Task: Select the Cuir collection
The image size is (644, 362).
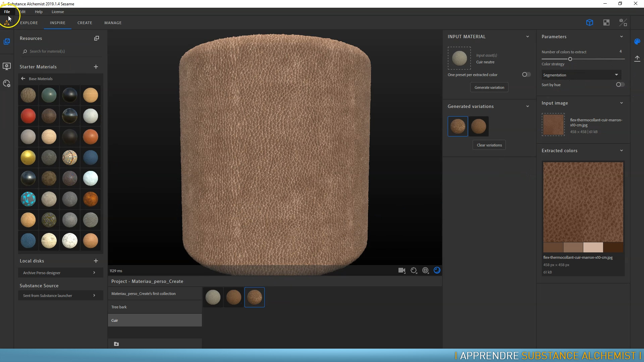Action: pyautogui.click(x=155, y=320)
